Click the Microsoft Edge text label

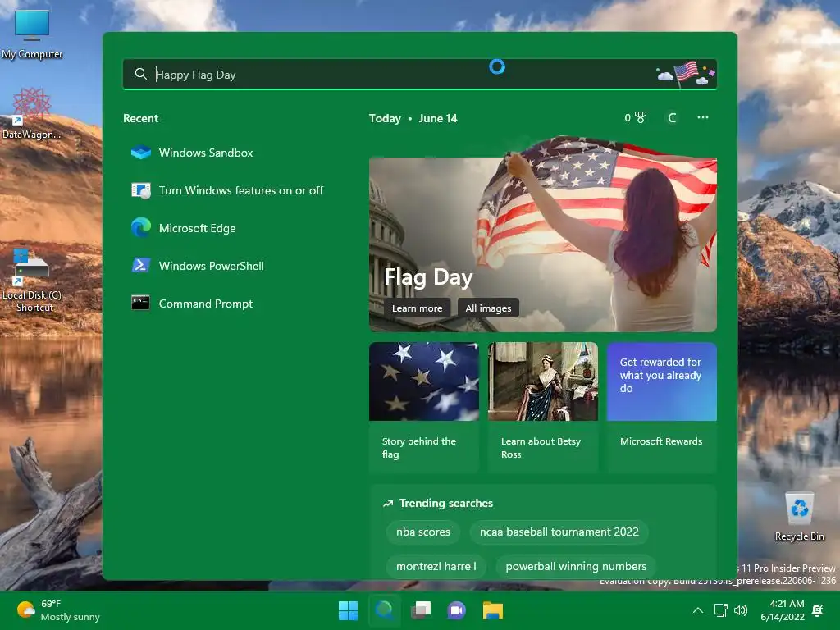[197, 228]
